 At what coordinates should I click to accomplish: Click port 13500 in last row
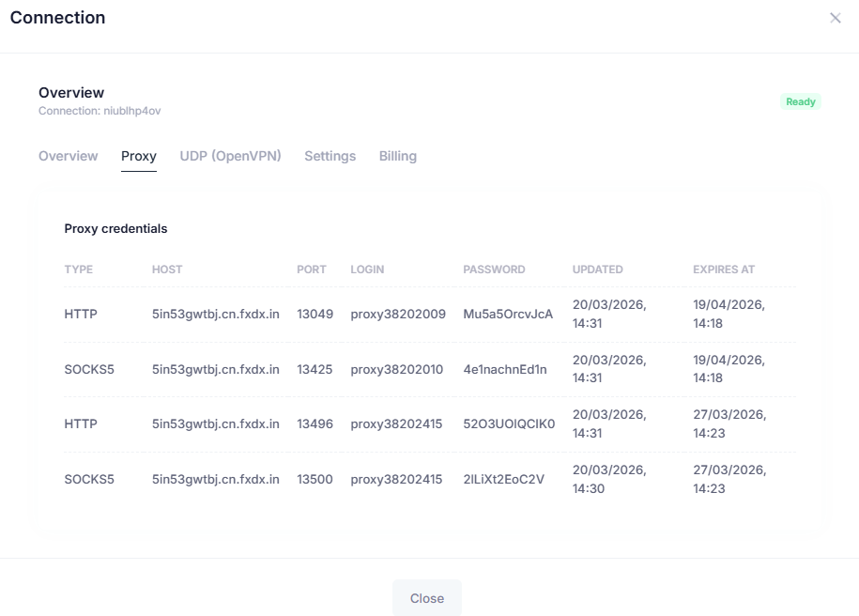[x=314, y=479]
